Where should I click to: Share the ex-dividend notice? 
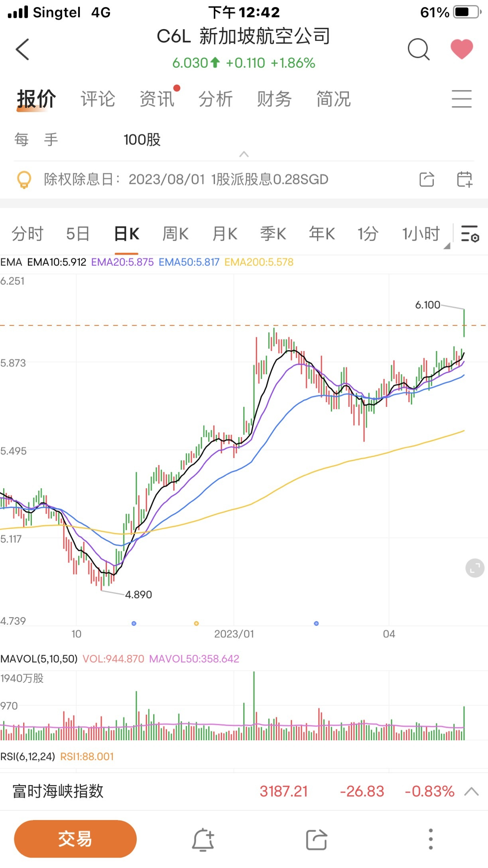(427, 180)
